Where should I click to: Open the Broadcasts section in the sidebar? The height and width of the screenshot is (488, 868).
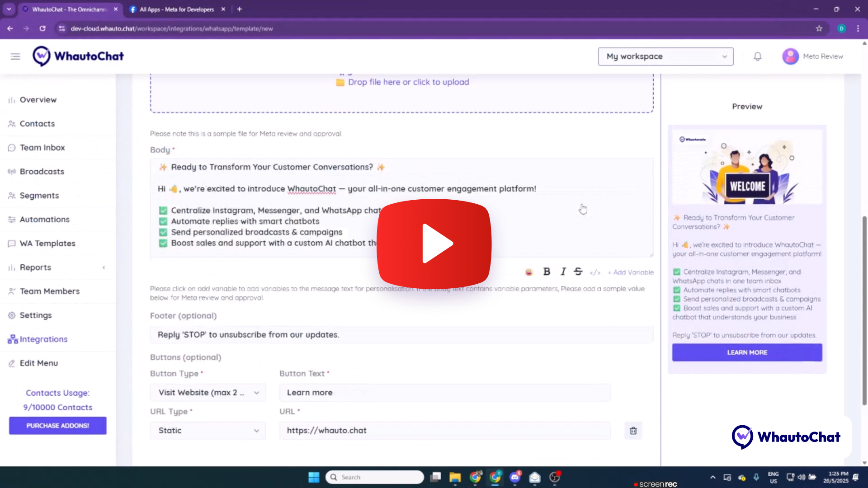click(x=42, y=171)
